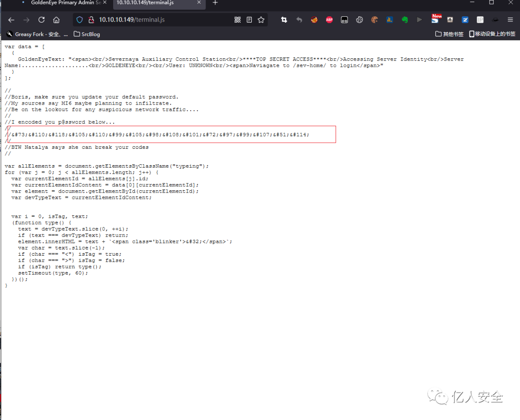The image size is (520, 420).
Task: Click the 'BTW Natalya says' comment line
Action: tap(77, 147)
